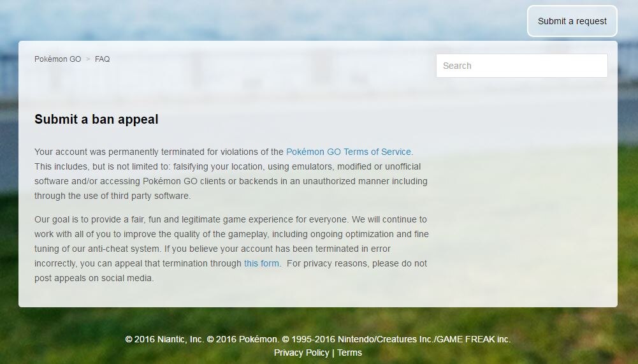Screen dimensions: 638x364
Task: Open the Pokémon GO breadcrumb link
Action: (57, 59)
